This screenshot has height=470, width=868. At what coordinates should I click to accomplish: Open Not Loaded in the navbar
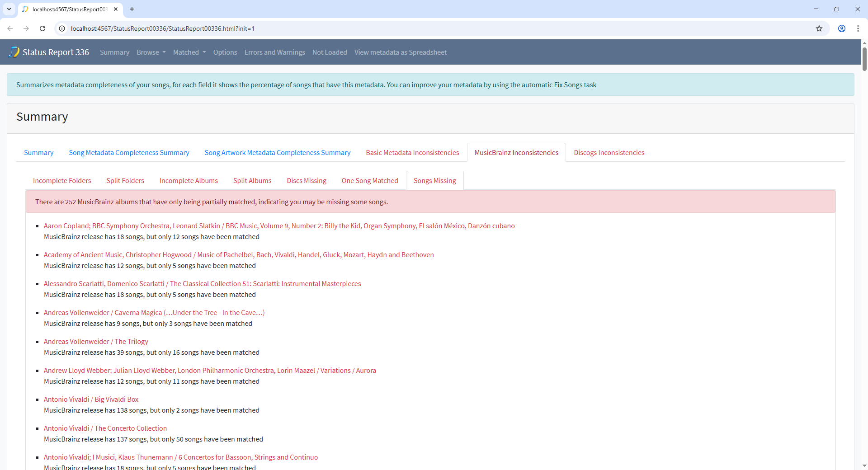pyautogui.click(x=330, y=52)
